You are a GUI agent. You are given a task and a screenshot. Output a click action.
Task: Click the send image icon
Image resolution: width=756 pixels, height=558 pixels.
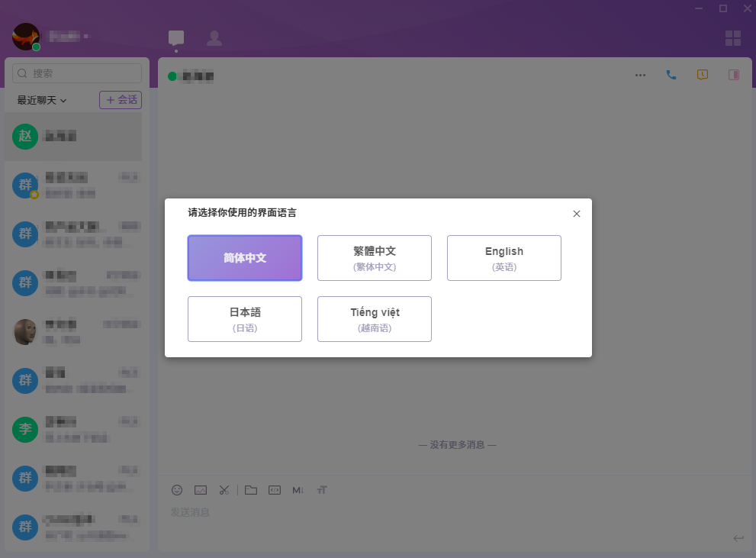201,490
